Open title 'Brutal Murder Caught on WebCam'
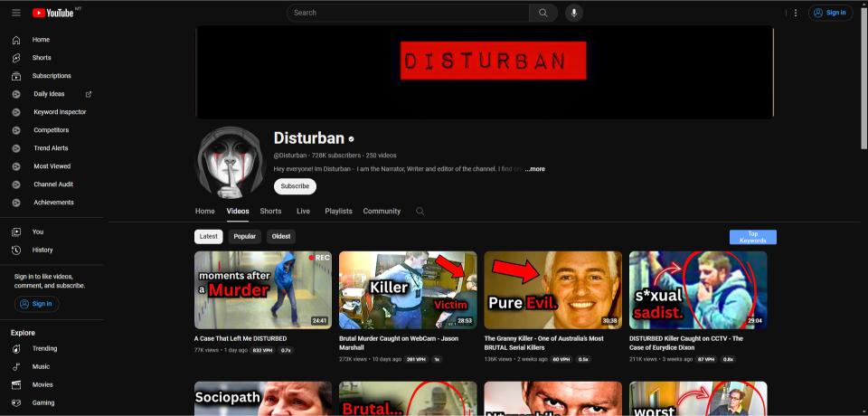 click(399, 343)
